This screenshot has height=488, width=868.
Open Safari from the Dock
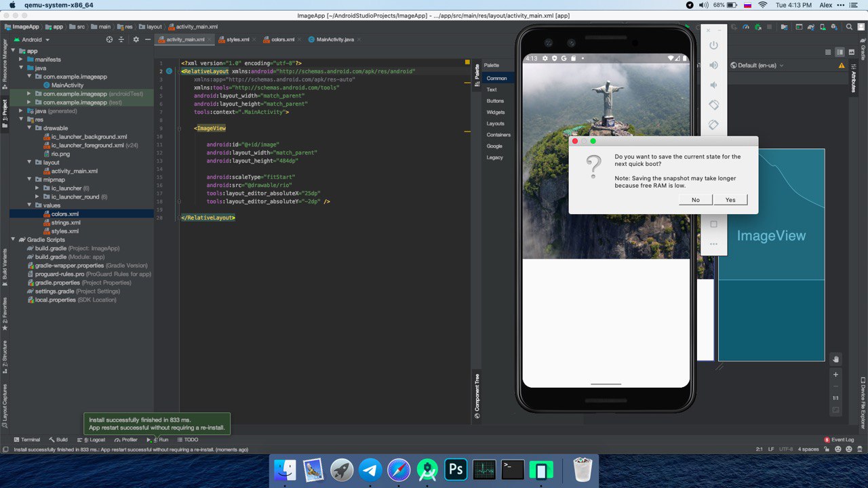pos(399,469)
